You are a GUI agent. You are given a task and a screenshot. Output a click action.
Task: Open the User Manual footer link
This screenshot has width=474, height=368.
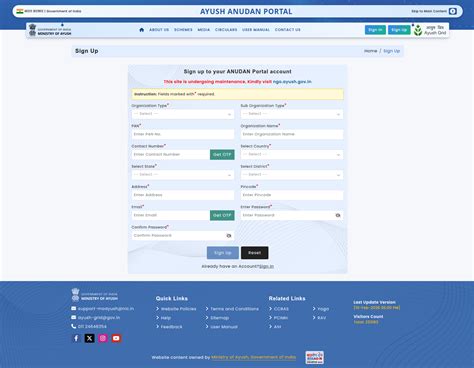224,327
